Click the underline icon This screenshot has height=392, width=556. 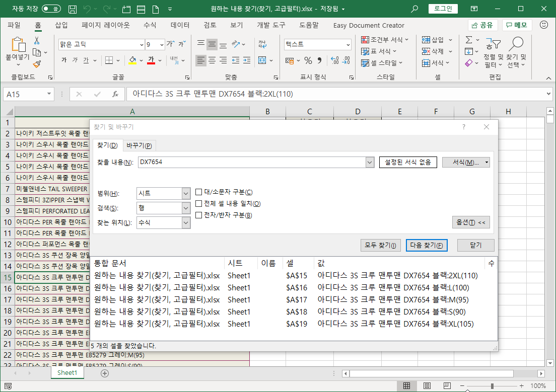click(x=86, y=60)
